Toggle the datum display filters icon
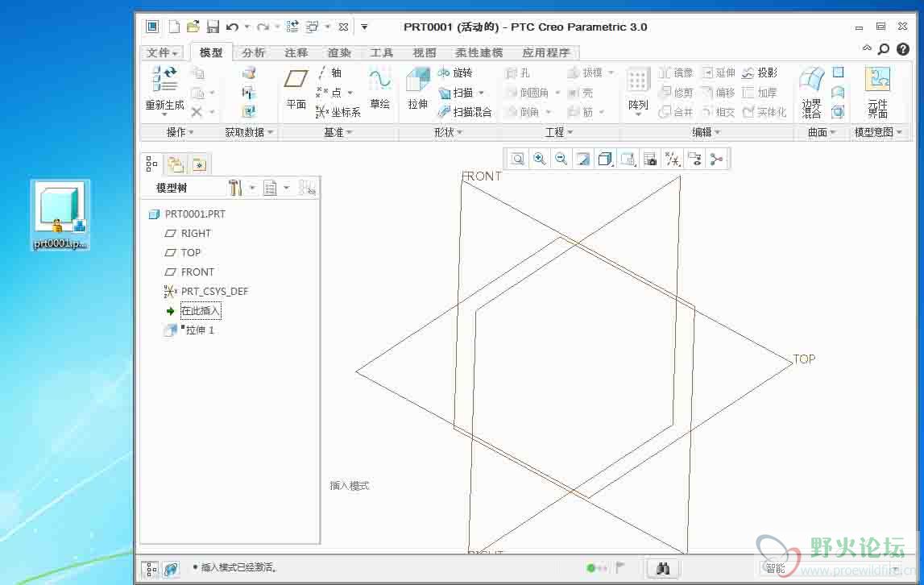Viewport: 924px width, 585px height. (x=673, y=159)
